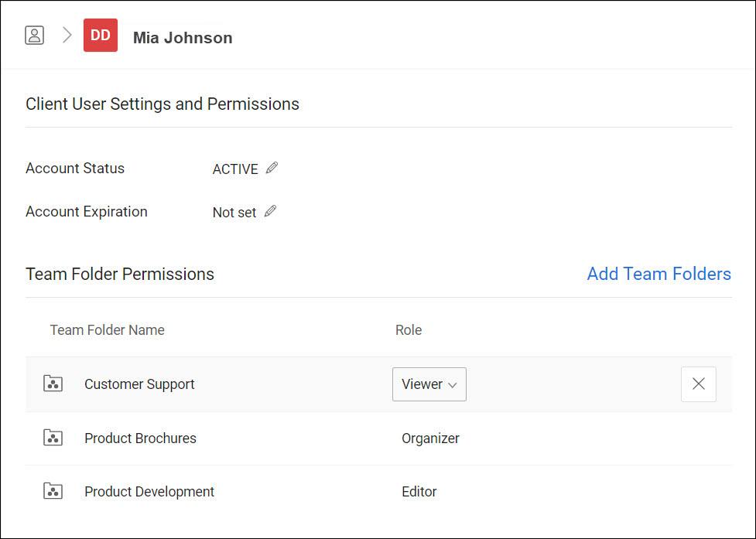The image size is (756, 539).
Task: Open the Viewer role dropdown
Action: click(429, 384)
